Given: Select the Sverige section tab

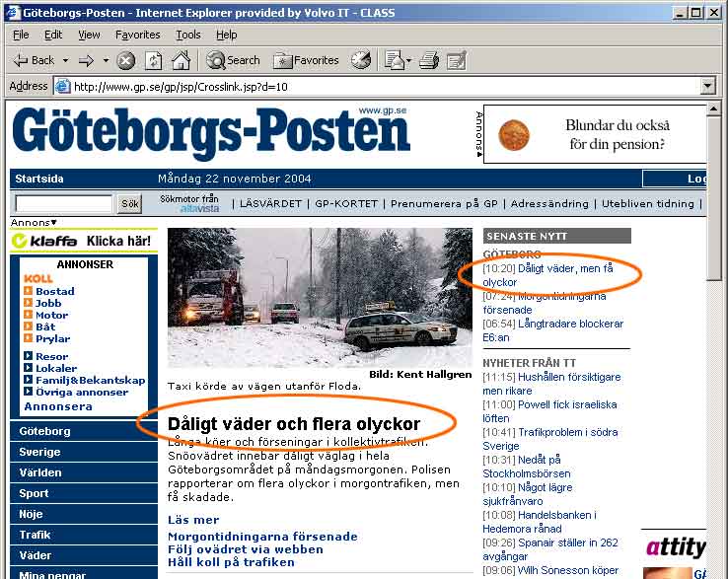Looking at the screenshot, I should 84,452.
